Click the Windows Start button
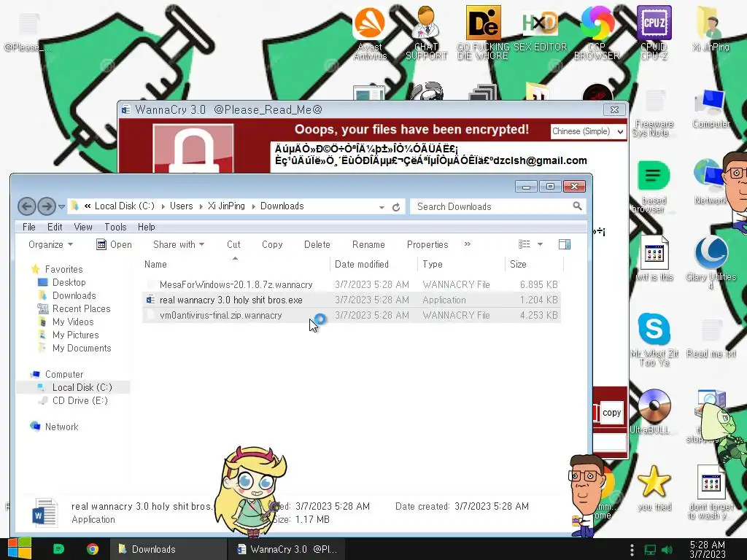Viewport: 747px width, 560px height. (20, 548)
